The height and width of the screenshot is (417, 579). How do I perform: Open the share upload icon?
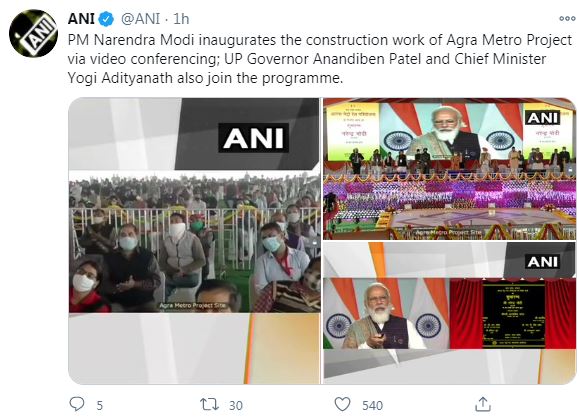[483, 404]
